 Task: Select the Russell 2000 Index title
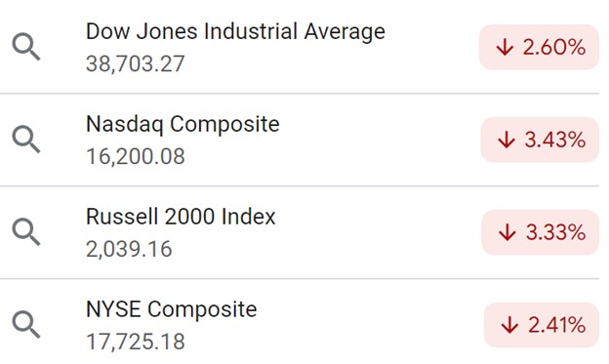click(x=181, y=217)
